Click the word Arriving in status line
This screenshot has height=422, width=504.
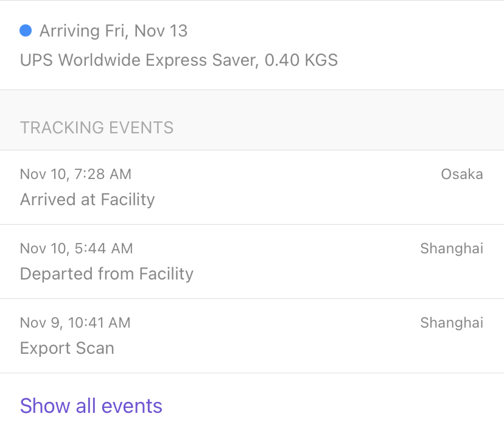(x=70, y=31)
